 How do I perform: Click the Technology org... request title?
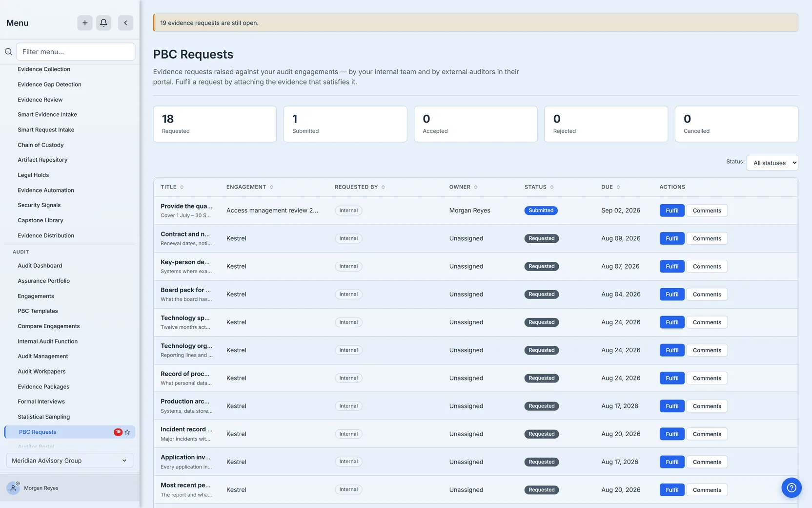[x=186, y=346]
